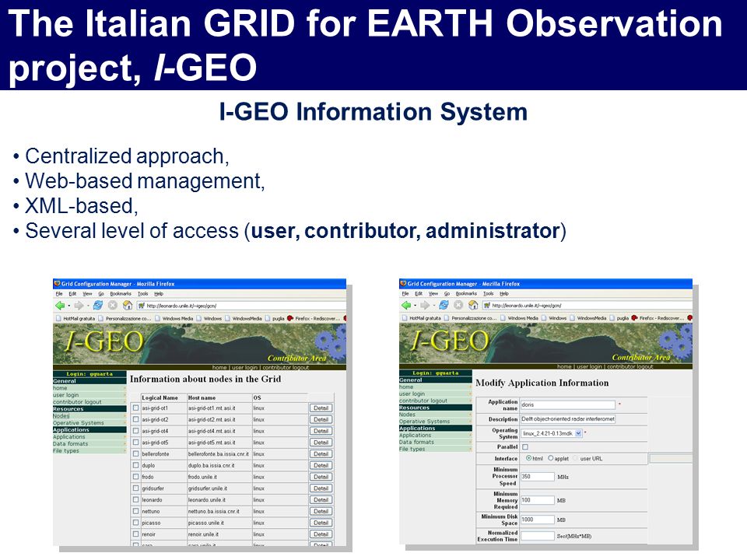Check the leonardo node checkbox
747x560 pixels.
[135, 500]
